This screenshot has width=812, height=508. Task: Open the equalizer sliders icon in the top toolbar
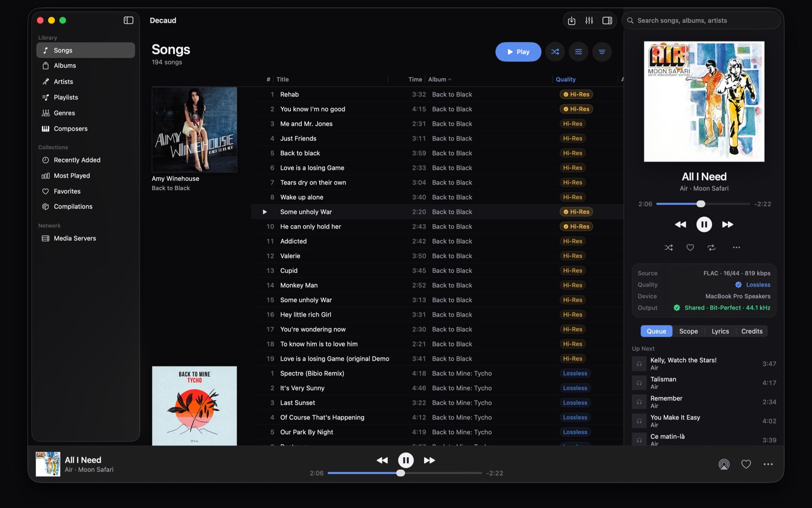[589, 20]
